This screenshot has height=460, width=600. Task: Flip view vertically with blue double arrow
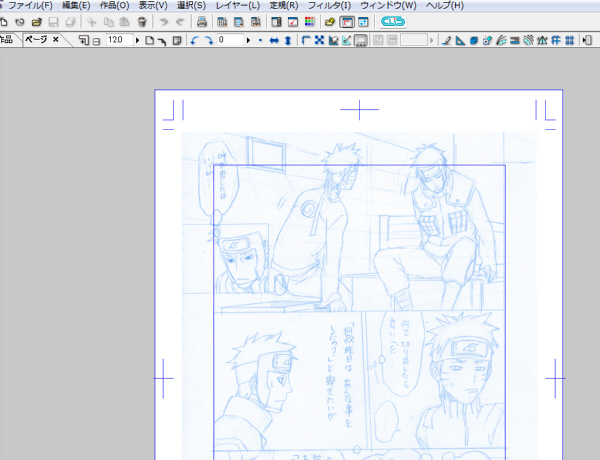[x=288, y=40]
